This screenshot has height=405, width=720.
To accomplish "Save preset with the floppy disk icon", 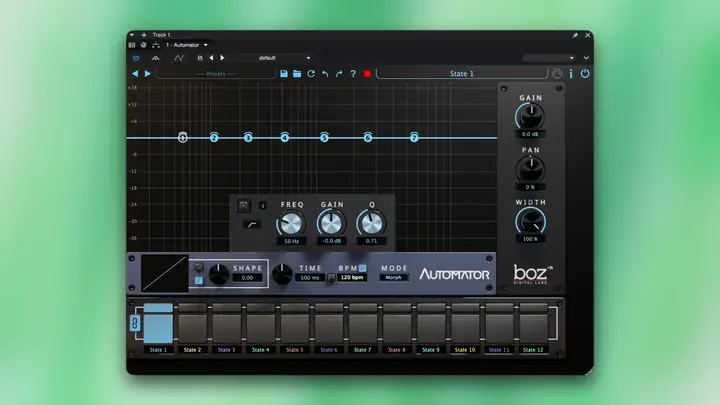I will (284, 73).
